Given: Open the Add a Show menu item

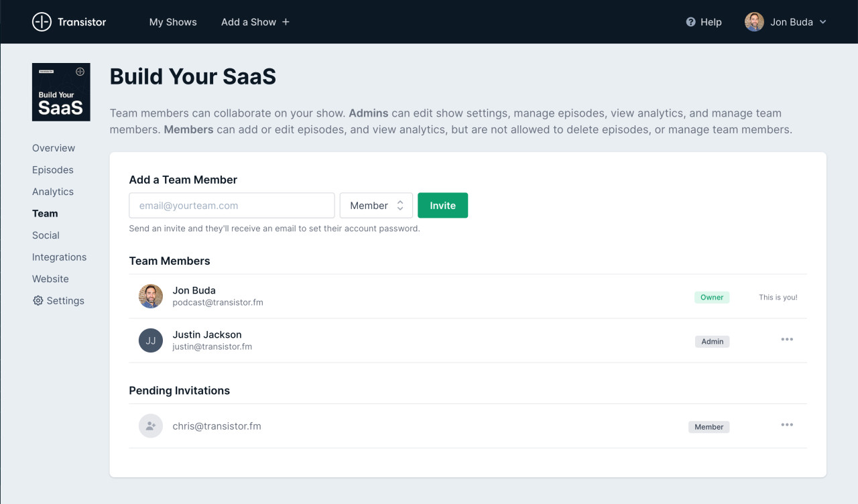Looking at the screenshot, I should (255, 21).
